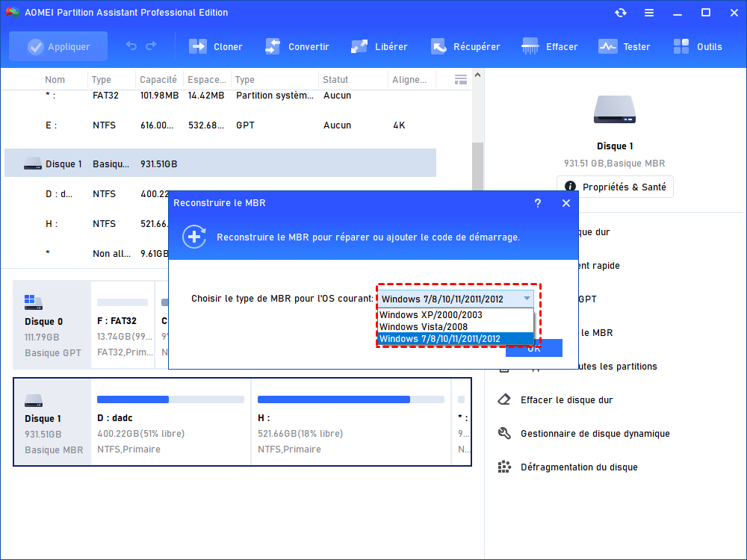Choose Windows XP/2000/2003 option
The height and width of the screenshot is (560, 747).
(x=430, y=315)
